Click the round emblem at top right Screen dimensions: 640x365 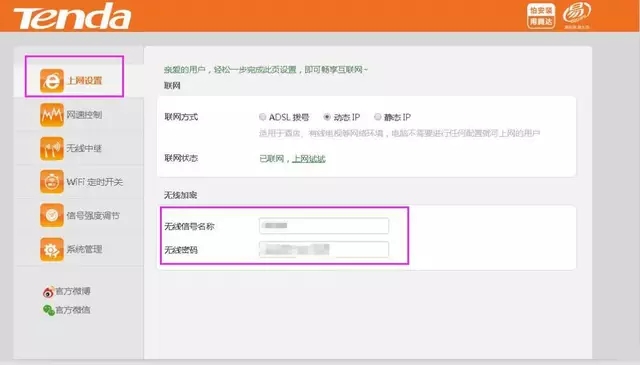point(576,16)
